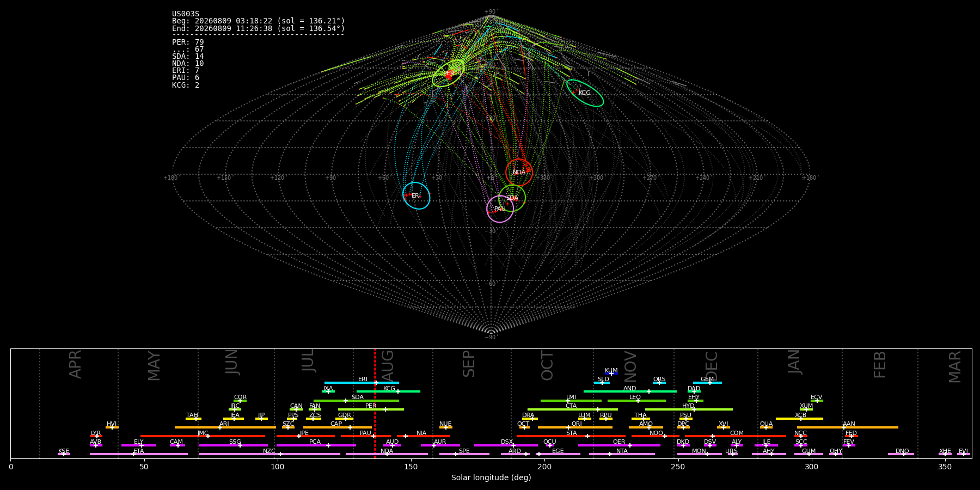The width and height of the screenshot is (980, 490).
Task: Click the KUM blue marker in timeline
Action: [x=611, y=373]
